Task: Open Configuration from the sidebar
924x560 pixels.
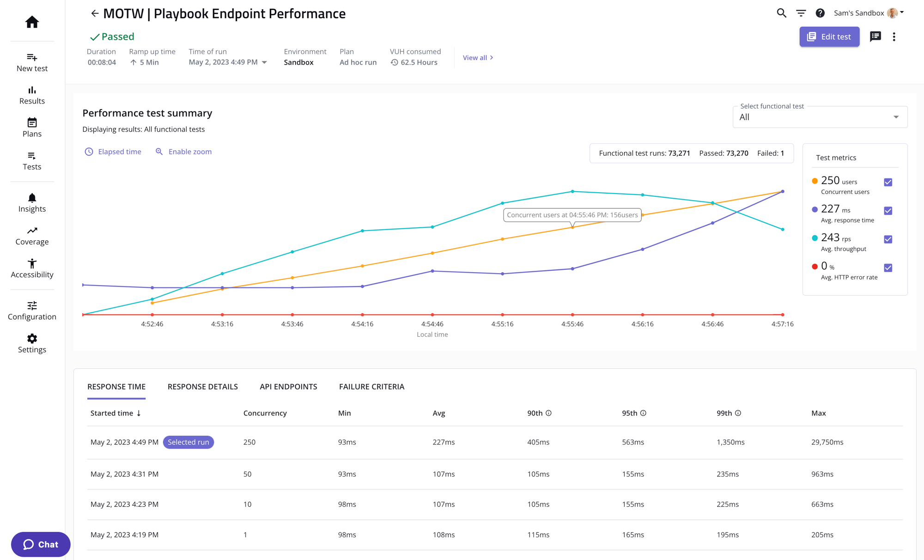Action: 32,310
